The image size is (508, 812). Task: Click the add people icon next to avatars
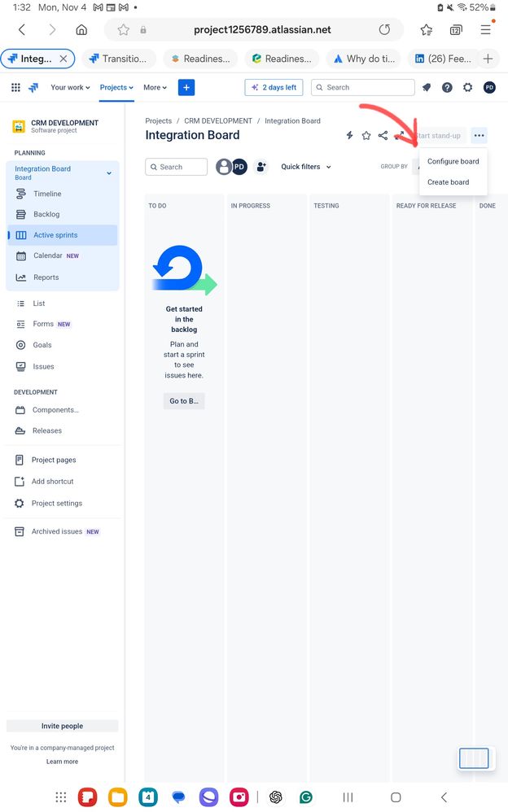click(x=261, y=167)
